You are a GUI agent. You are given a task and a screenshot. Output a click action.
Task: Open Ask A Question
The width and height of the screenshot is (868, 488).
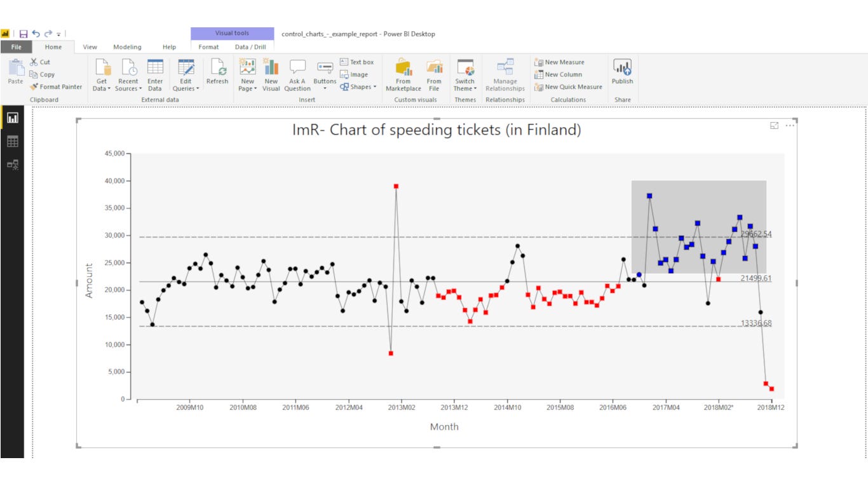pyautogui.click(x=297, y=74)
